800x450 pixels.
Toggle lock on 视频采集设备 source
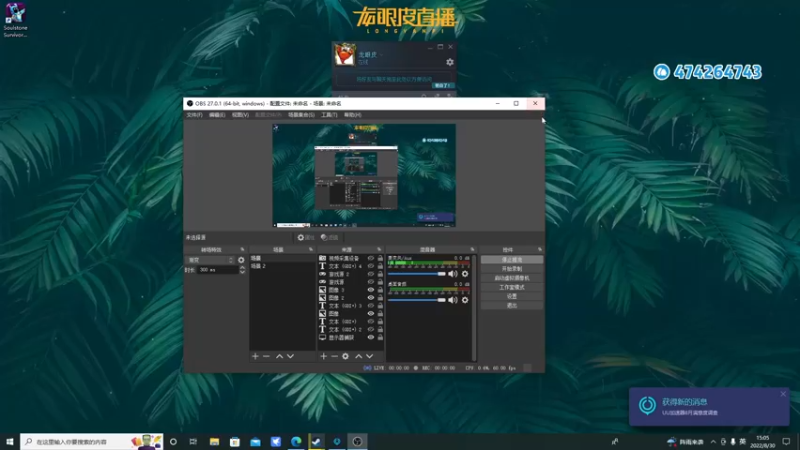(380, 258)
